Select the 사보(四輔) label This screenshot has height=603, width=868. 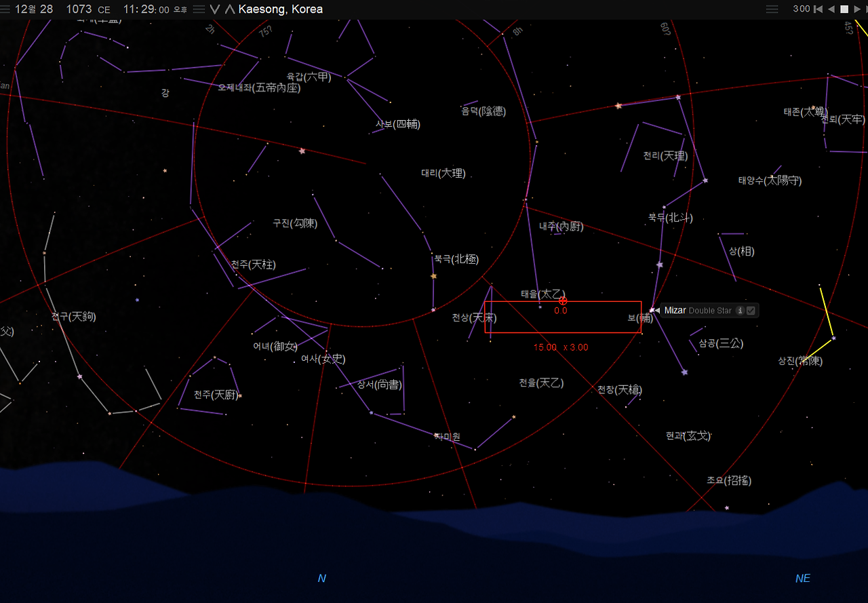pyautogui.click(x=398, y=124)
